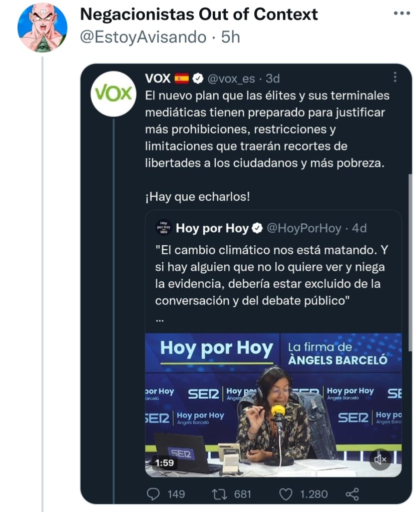Unmute the video with the speaker icon
The width and height of the screenshot is (420, 512).
pyautogui.click(x=380, y=459)
